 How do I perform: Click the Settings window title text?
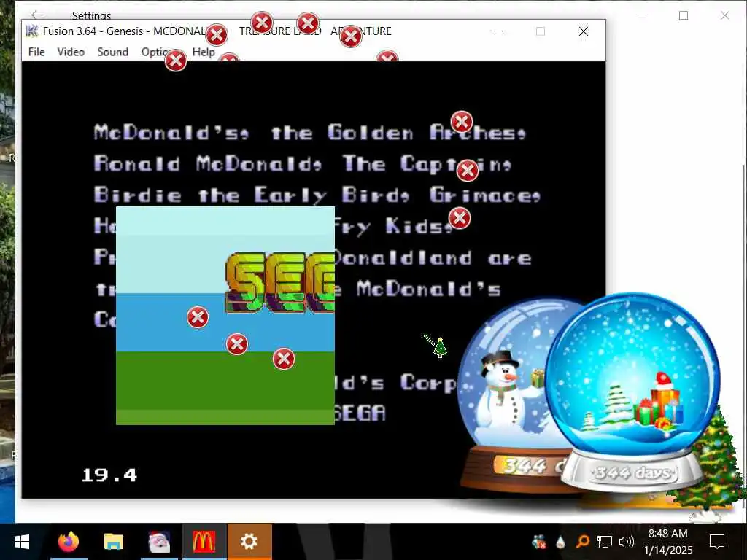tap(91, 15)
